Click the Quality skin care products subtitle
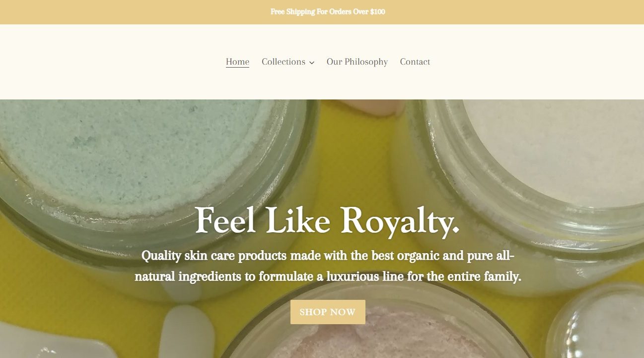 tap(328, 266)
